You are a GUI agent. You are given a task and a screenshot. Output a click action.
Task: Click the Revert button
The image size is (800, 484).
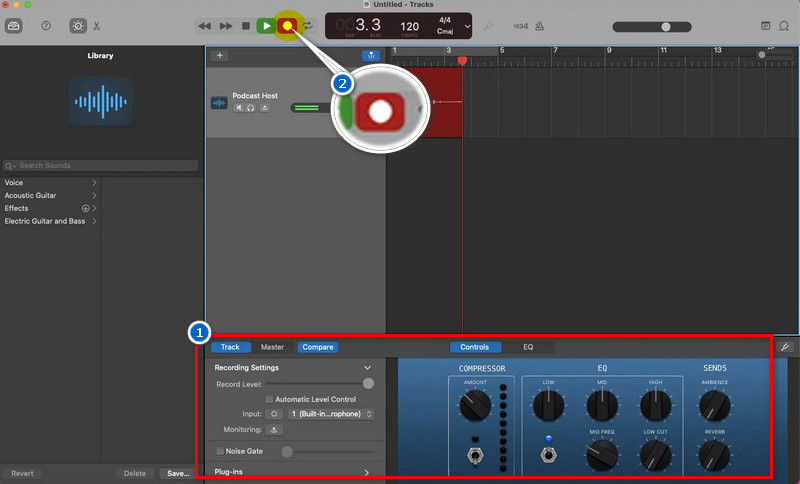22,473
